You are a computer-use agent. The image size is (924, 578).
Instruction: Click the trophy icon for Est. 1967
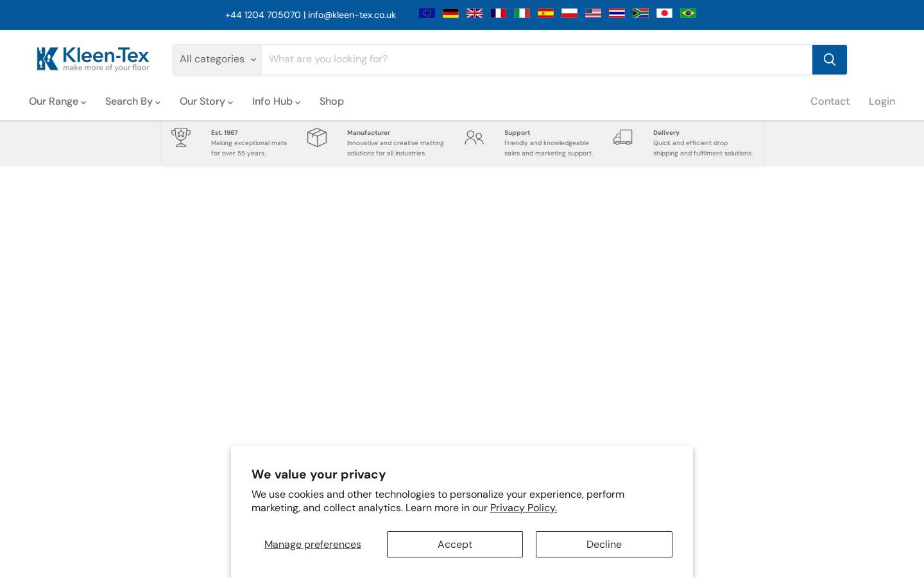[181, 137]
